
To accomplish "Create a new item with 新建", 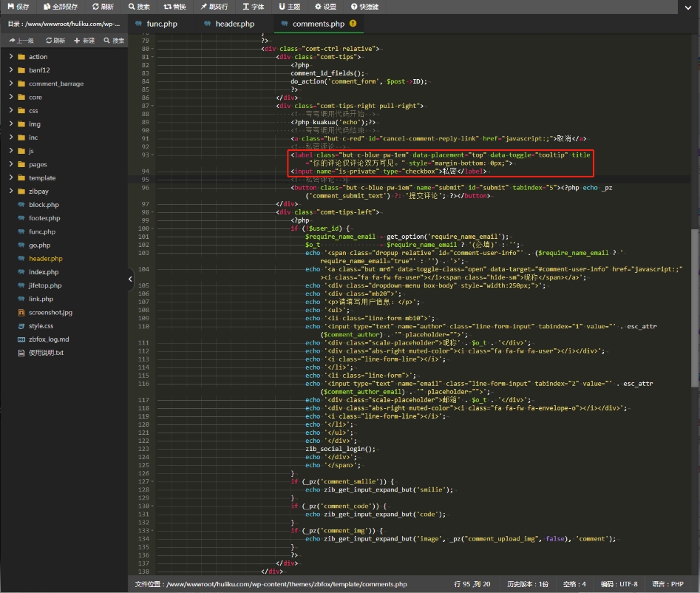I will point(84,40).
